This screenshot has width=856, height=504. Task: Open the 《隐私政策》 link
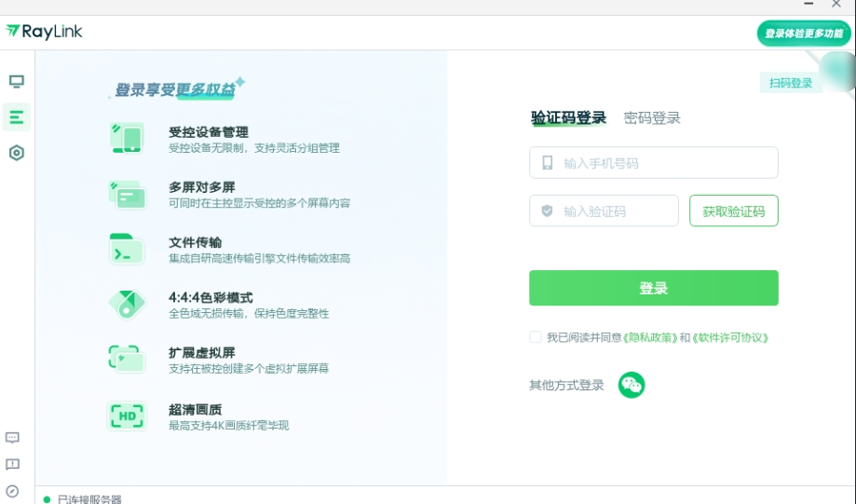[x=650, y=337]
